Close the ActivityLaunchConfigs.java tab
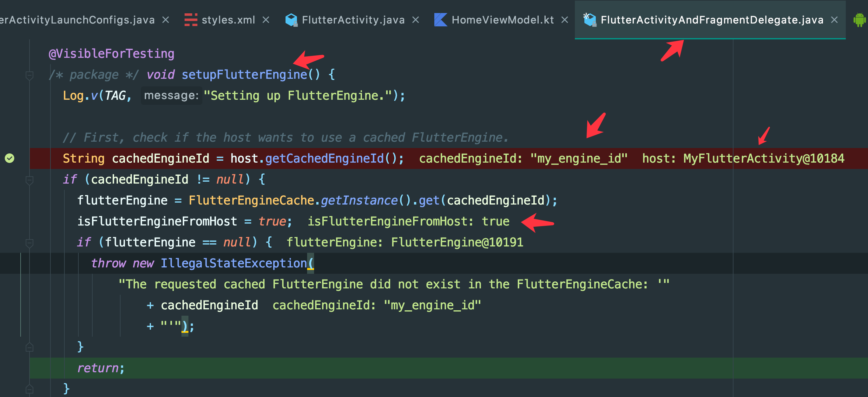The width and height of the screenshot is (868, 397). pos(165,20)
